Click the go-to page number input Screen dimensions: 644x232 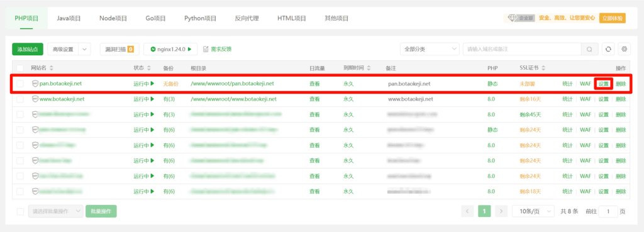[x=608, y=211]
